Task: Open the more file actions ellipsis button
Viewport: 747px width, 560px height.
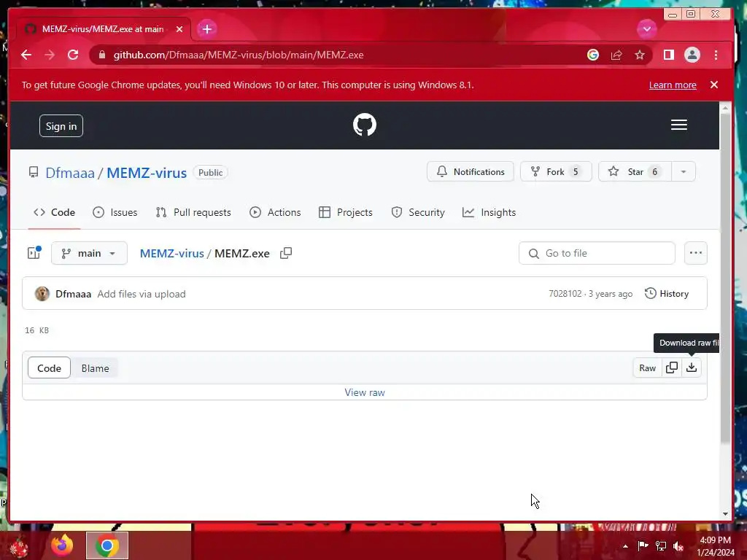Action: pyautogui.click(x=695, y=253)
